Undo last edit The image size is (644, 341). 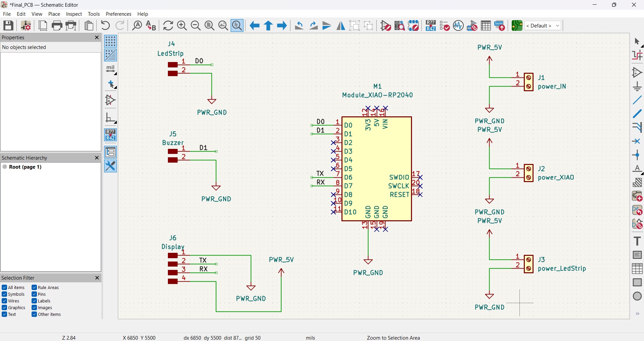coord(105,25)
